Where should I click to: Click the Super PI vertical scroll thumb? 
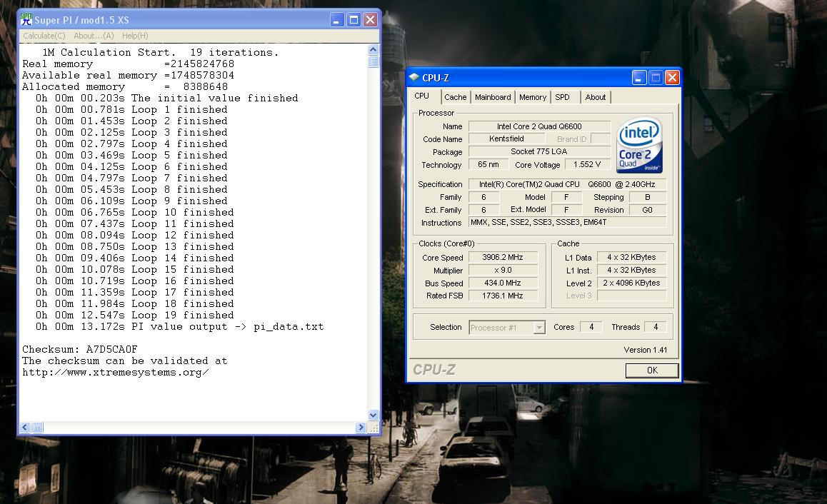coord(373,61)
